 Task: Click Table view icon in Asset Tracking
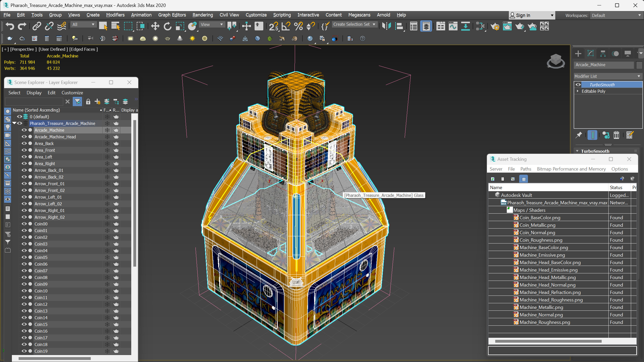click(524, 179)
